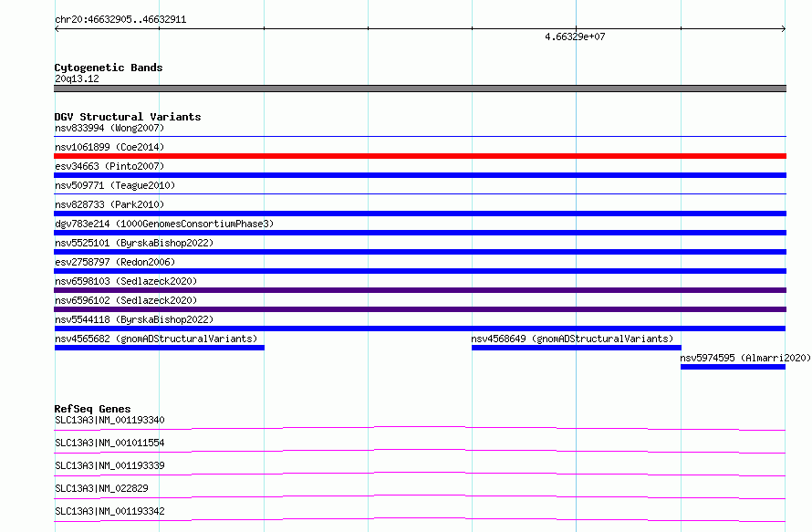Open variant nsv833994 (Wong2007) label
The image size is (812, 532).
[109, 128]
